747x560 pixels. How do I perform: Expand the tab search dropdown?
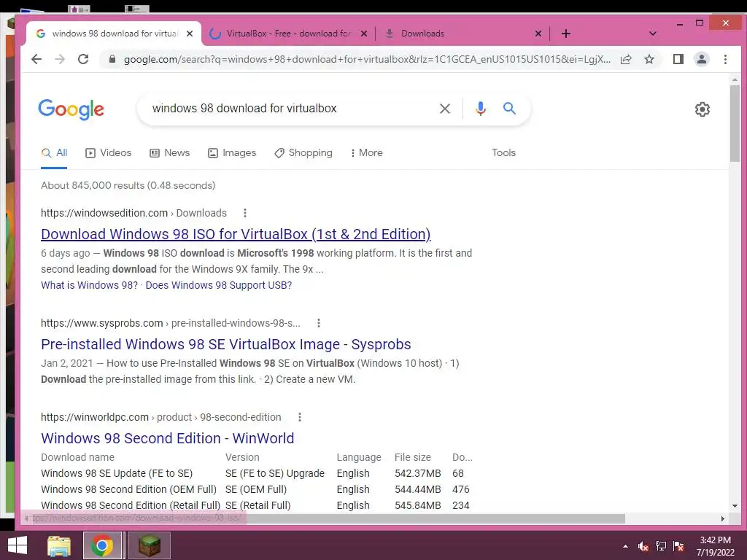coord(653,34)
